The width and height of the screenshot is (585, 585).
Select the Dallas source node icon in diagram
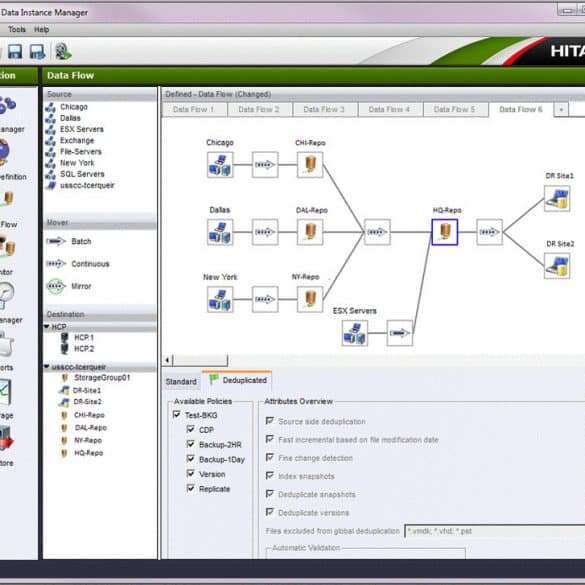(220, 232)
